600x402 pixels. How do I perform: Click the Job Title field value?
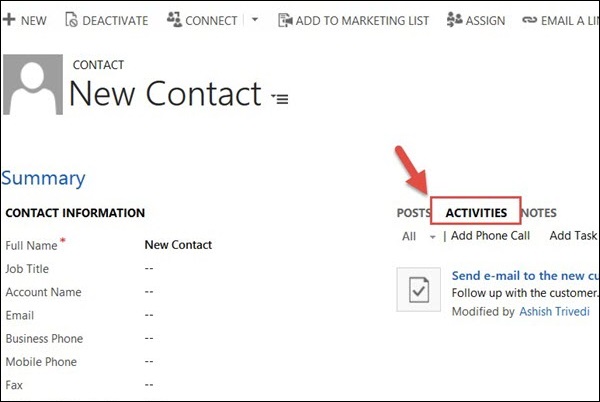tap(149, 269)
